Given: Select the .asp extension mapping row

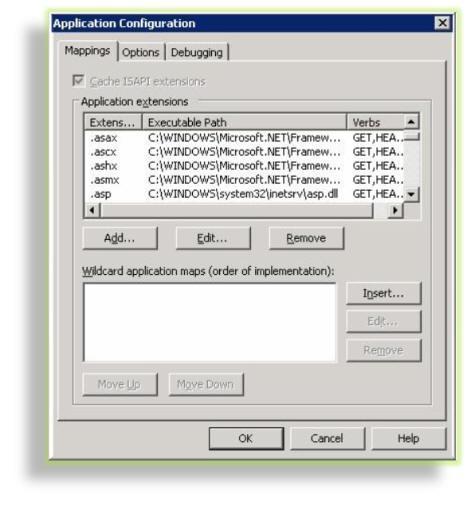Looking at the screenshot, I should tap(244, 194).
